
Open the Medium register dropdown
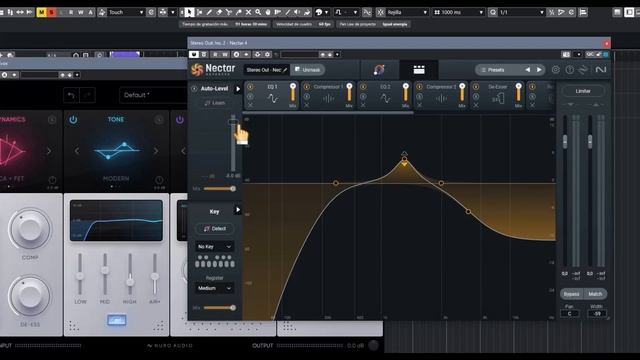tap(214, 288)
